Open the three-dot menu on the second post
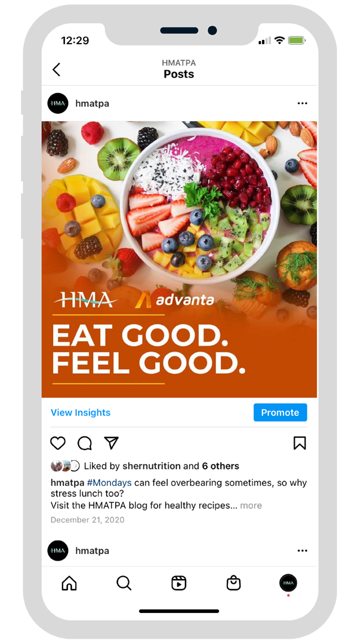This screenshot has width=358, height=644. [302, 551]
